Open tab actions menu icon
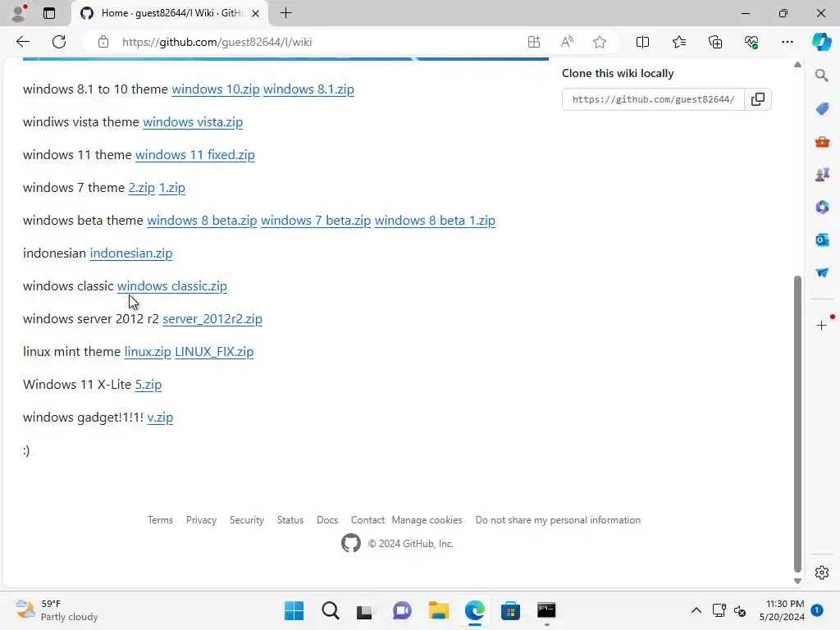840x630 pixels. coord(49,13)
